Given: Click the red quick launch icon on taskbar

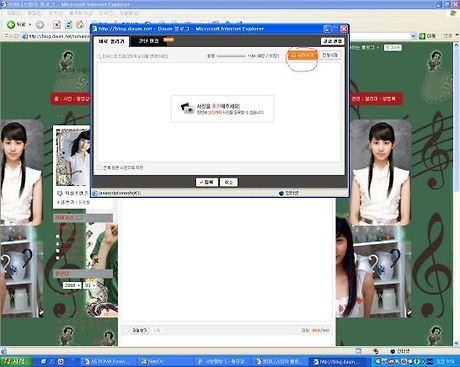Looking at the screenshot, I should (61, 361).
